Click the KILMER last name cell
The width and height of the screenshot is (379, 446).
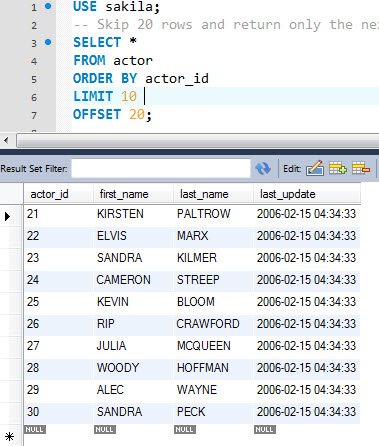pos(213,258)
